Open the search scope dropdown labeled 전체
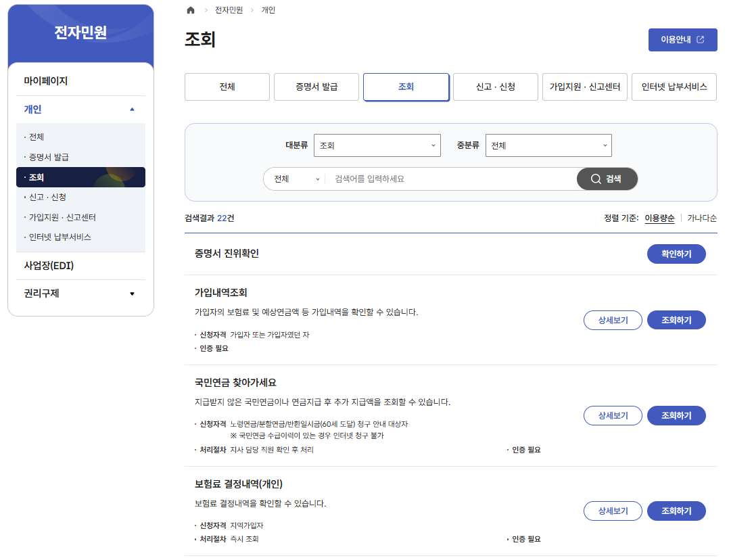The image size is (729, 560). pos(294,179)
